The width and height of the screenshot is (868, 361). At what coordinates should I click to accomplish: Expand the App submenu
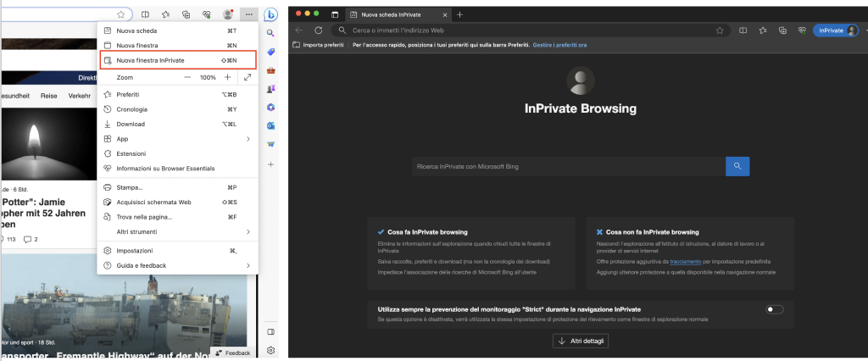point(177,139)
